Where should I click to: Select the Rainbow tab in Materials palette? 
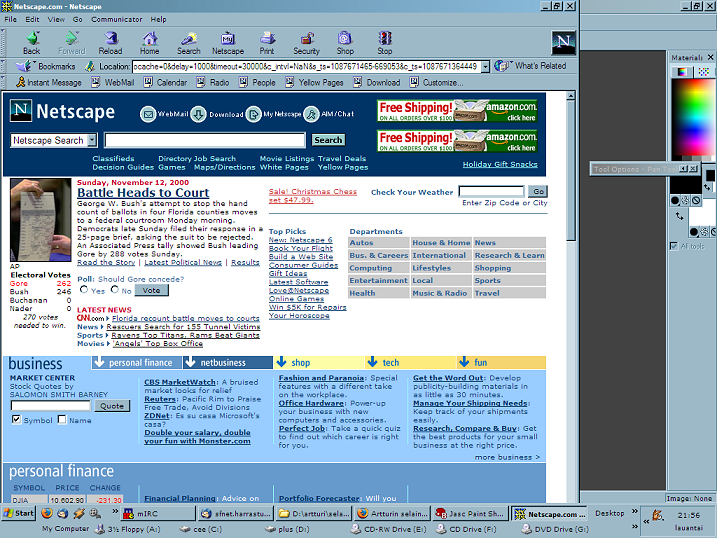click(x=682, y=72)
